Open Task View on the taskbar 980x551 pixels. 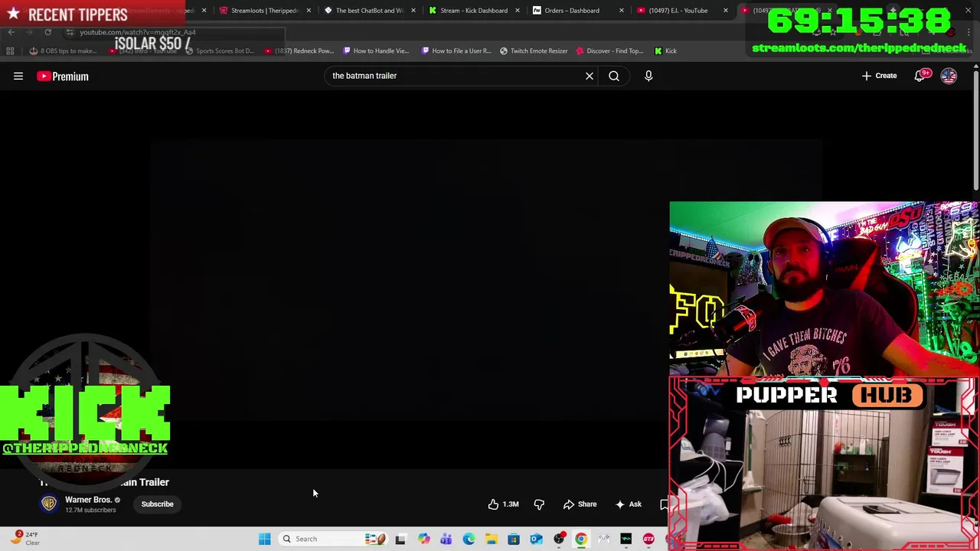pyautogui.click(x=400, y=539)
